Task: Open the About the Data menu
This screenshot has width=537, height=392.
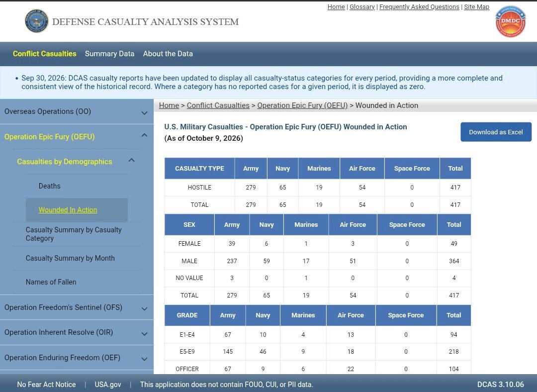Action: (168, 54)
